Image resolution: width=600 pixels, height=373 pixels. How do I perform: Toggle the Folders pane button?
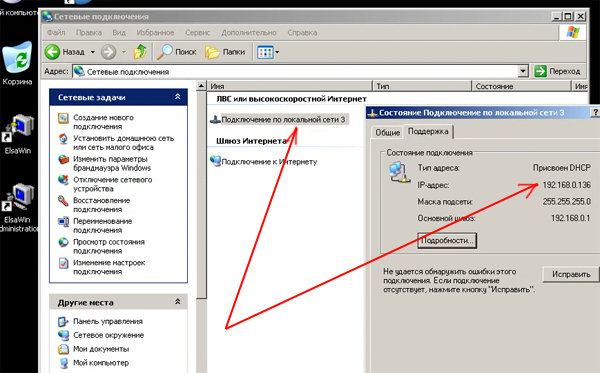click(x=225, y=52)
